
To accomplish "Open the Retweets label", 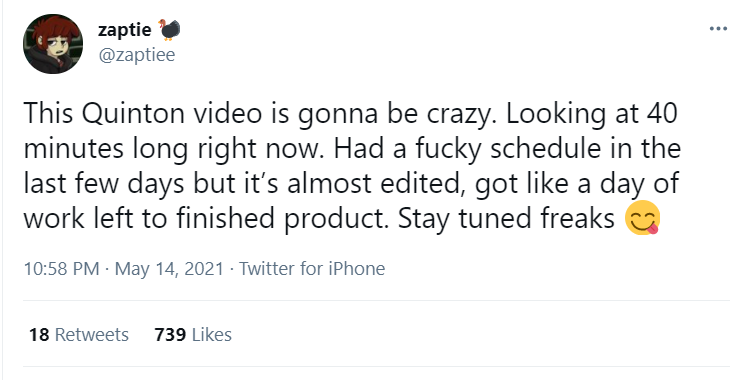I will coord(91,334).
